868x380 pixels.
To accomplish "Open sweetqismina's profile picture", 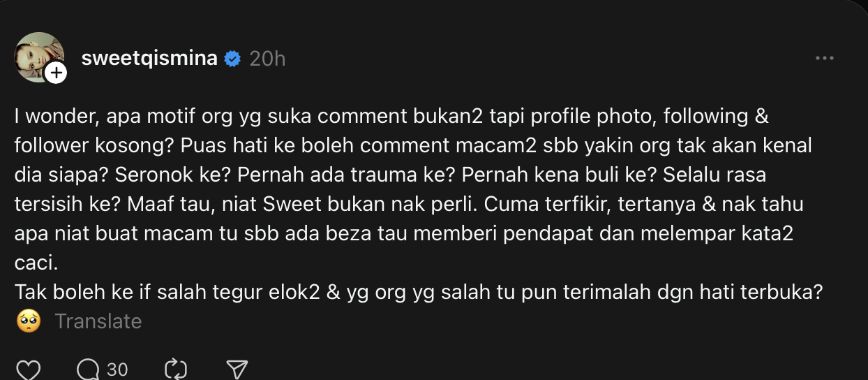I will [x=40, y=57].
